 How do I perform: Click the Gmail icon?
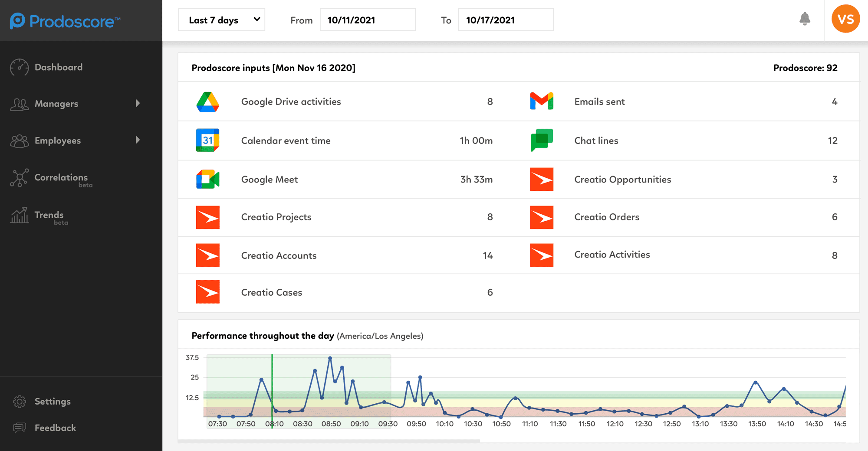(x=542, y=101)
